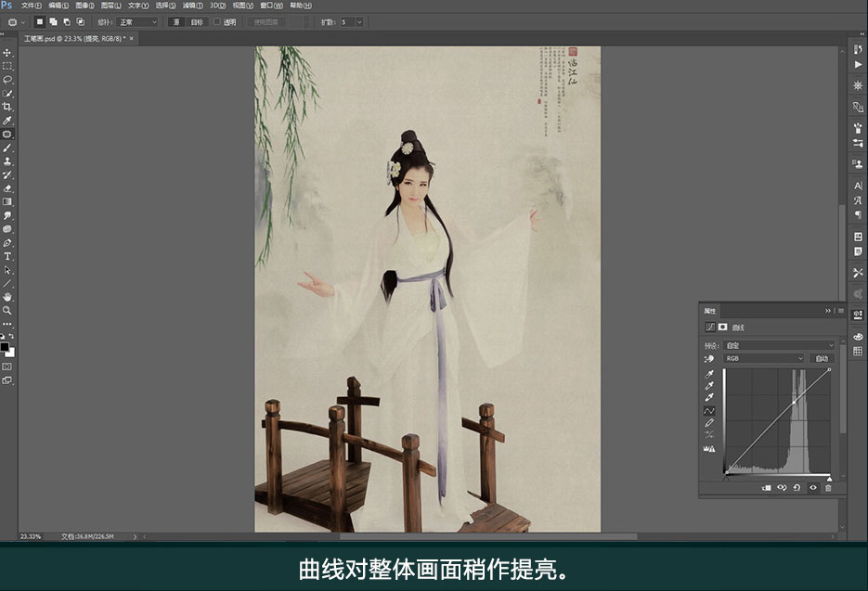Screen dimensions: 868x591
Task: Select the Pen tool
Action: coord(7,243)
